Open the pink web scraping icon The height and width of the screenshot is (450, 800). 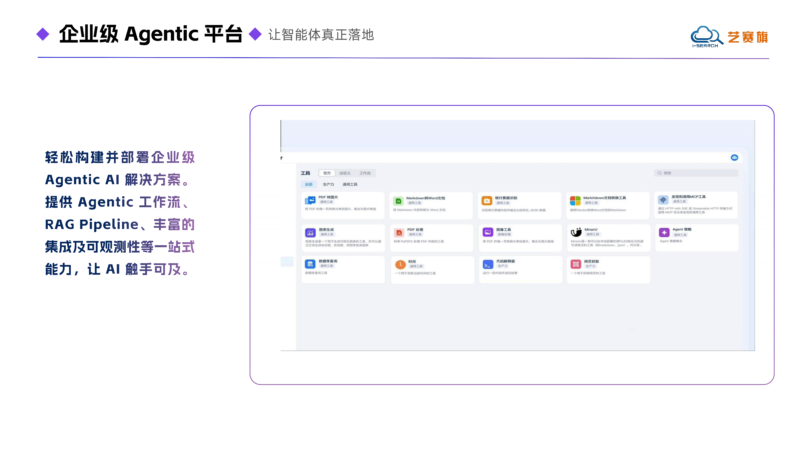point(576,264)
